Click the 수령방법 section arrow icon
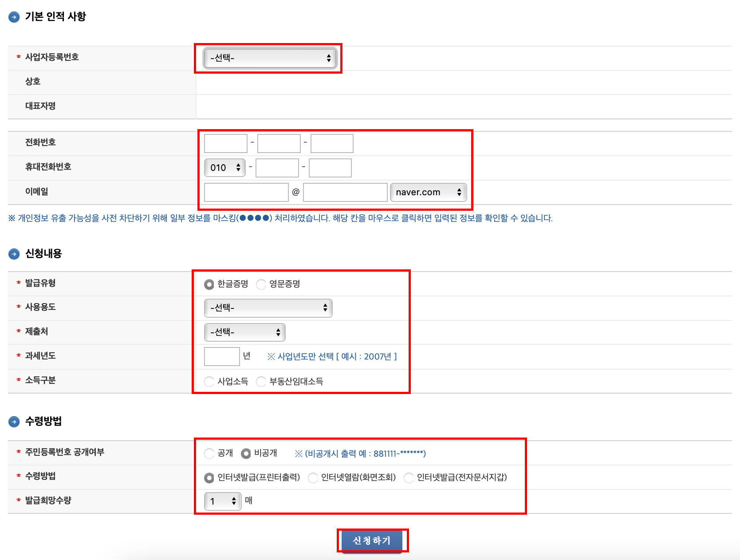This screenshot has height=560, width=740. coord(14,422)
